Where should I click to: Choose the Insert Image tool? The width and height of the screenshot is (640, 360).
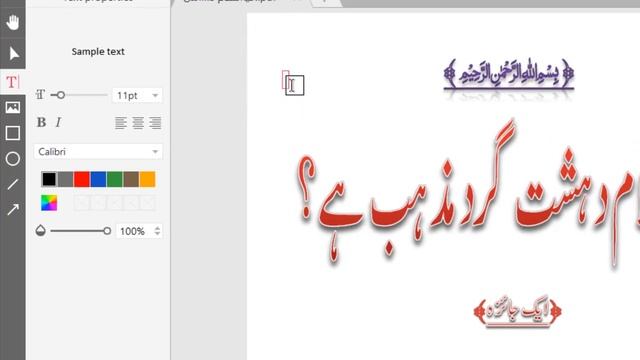click(x=13, y=107)
